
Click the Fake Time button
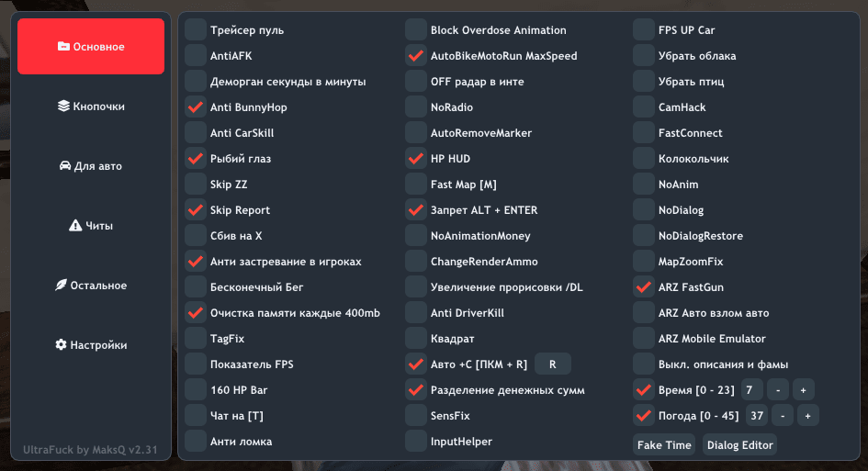tap(665, 445)
